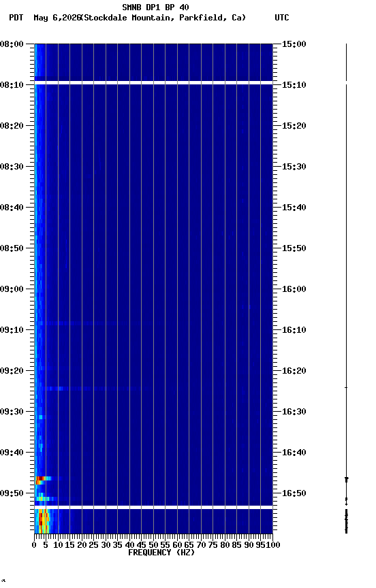Click the PDT timezone label
Image resolution: width=376 pixels, height=588 pixels.
point(16,18)
